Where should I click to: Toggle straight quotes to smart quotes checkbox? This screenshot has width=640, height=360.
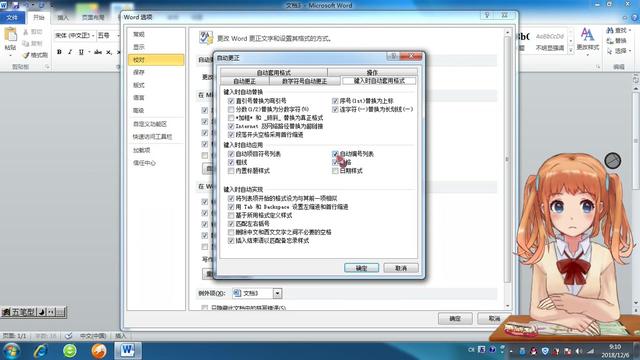(231, 101)
